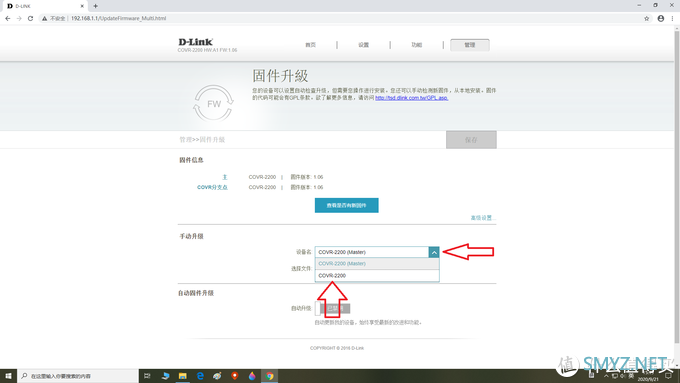Open a new browser tab
The height and width of the screenshot is (383, 680).
click(95, 6)
